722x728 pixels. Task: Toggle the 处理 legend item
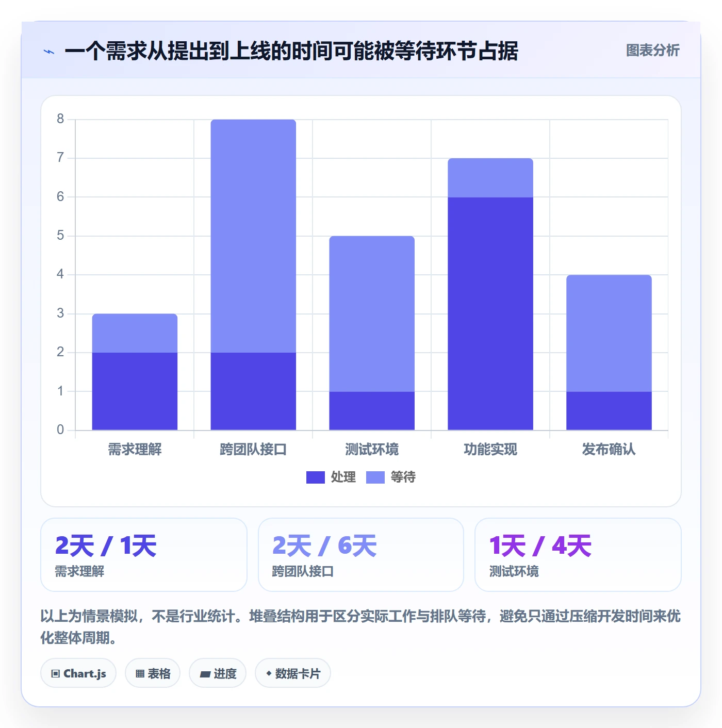click(x=331, y=477)
